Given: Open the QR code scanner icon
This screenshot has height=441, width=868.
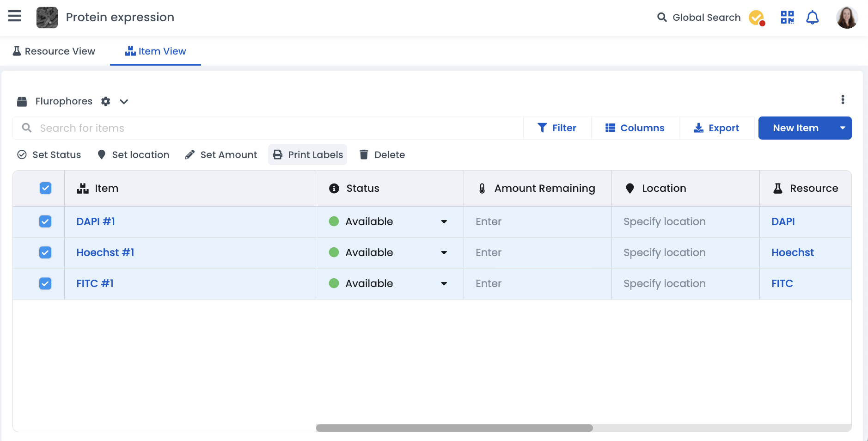Looking at the screenshot, I should click(x=787, y=18).
